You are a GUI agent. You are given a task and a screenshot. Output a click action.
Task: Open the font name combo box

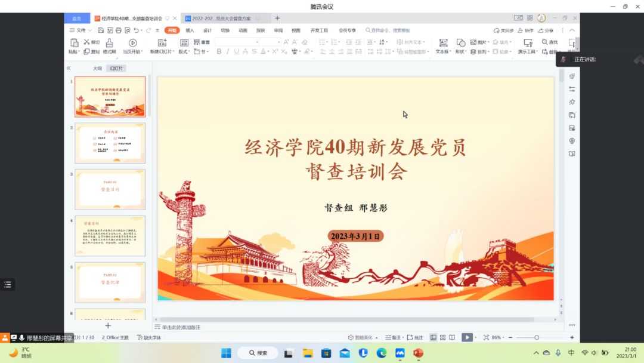(x=237, y=42)
